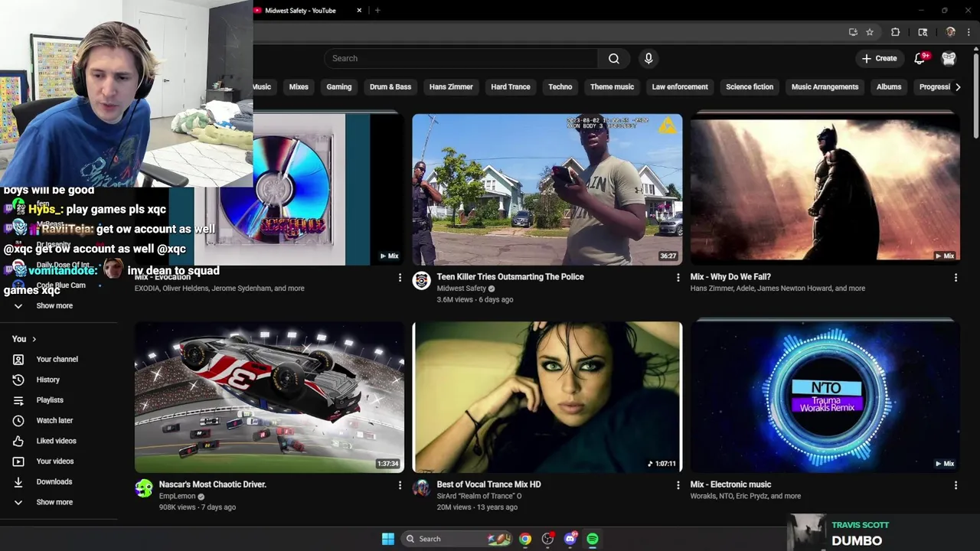Screen dimensions: 980x551
Task: Click the YouTube search magnifier button
Action: [x=614, y=58]
